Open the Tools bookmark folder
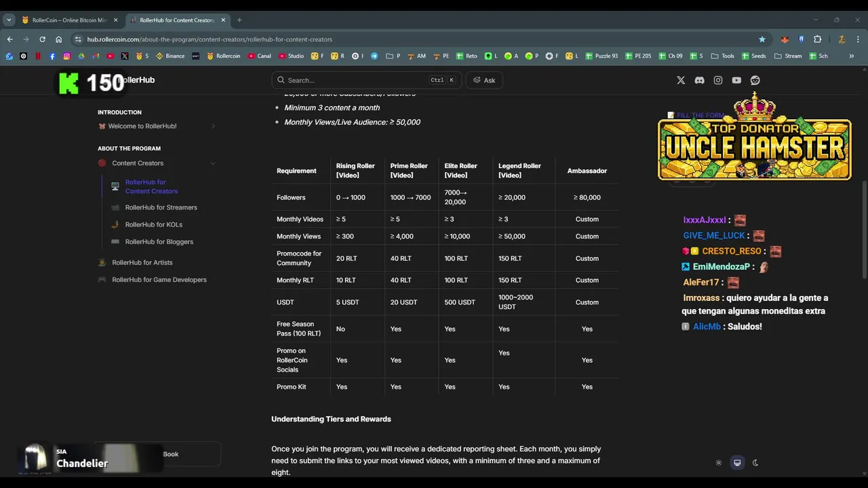This screenshot has height=488, width=868. point(723,56)
